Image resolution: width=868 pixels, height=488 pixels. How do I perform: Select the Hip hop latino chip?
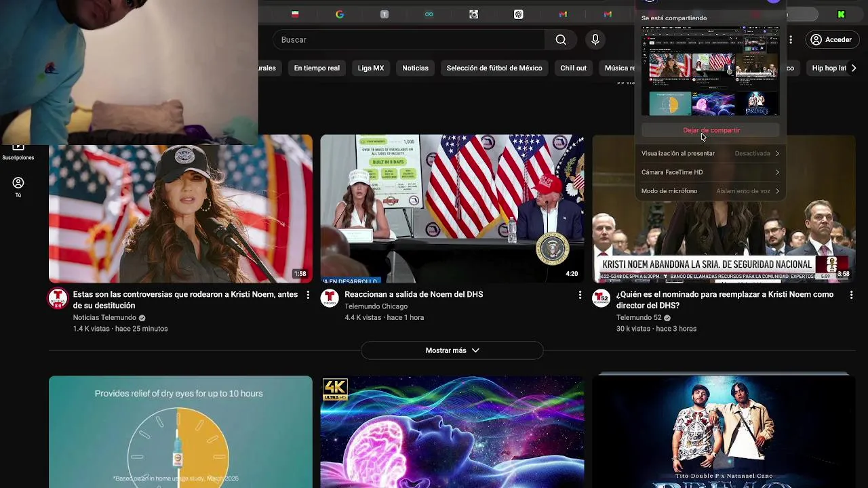pyautogui.click(x=829, y=68)
